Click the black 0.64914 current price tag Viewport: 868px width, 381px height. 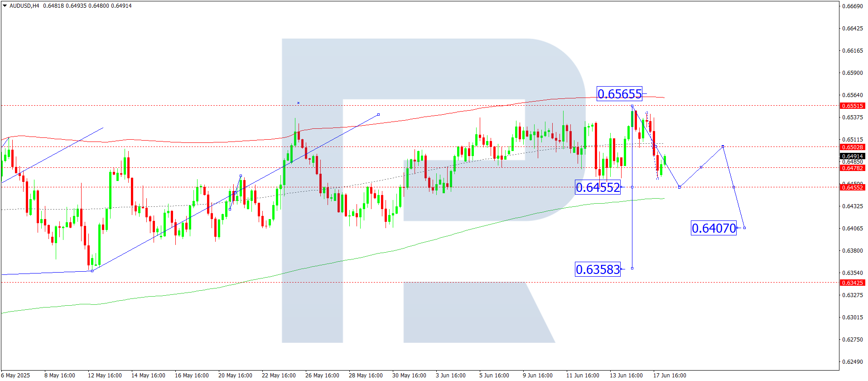852,156
